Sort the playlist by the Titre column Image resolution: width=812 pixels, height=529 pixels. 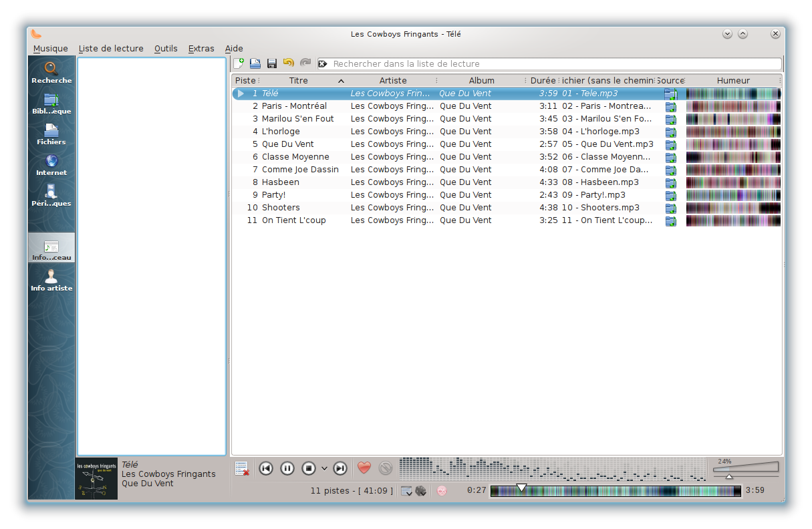[303, 81]
